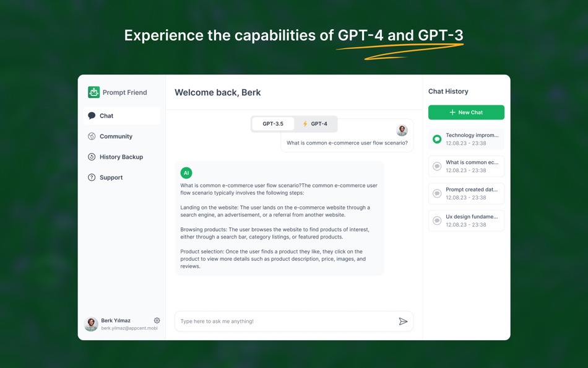The image size is (588, 368).
Task: Click the History Backup clock icon
Action: [92, 157]
